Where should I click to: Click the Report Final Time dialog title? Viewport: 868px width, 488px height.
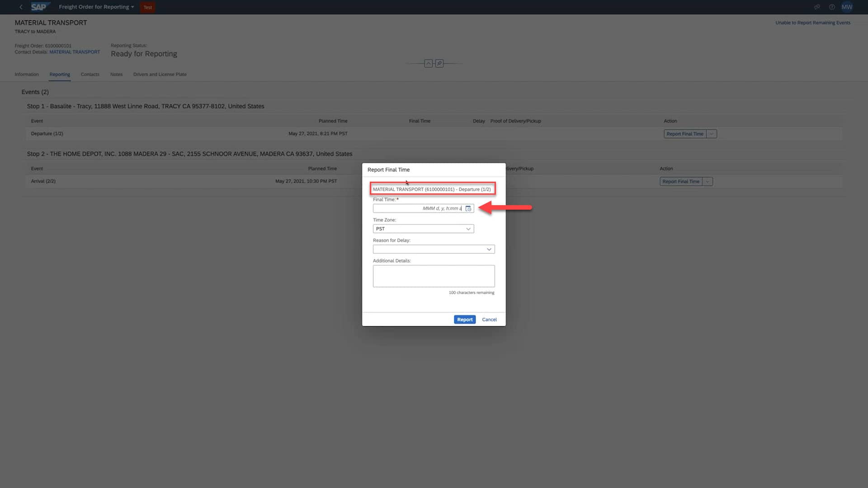tap(388, 170)
